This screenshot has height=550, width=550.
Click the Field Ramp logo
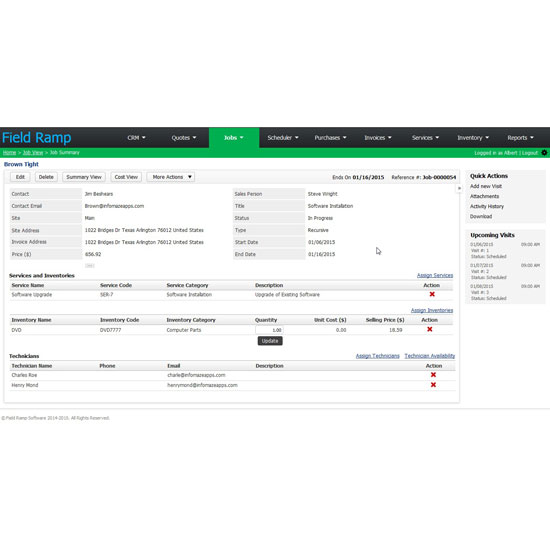click(x=37, y=138)
